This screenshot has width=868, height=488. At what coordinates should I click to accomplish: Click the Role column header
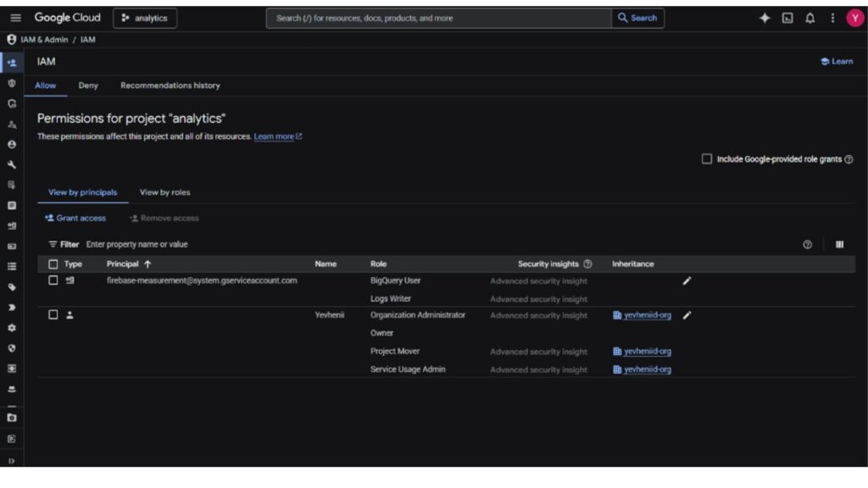(379, 264)
